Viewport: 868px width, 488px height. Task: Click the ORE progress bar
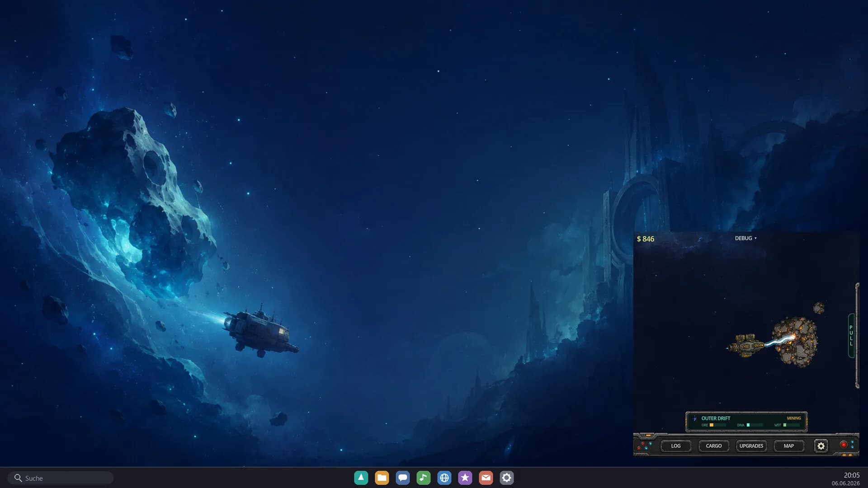coord(717,425)
